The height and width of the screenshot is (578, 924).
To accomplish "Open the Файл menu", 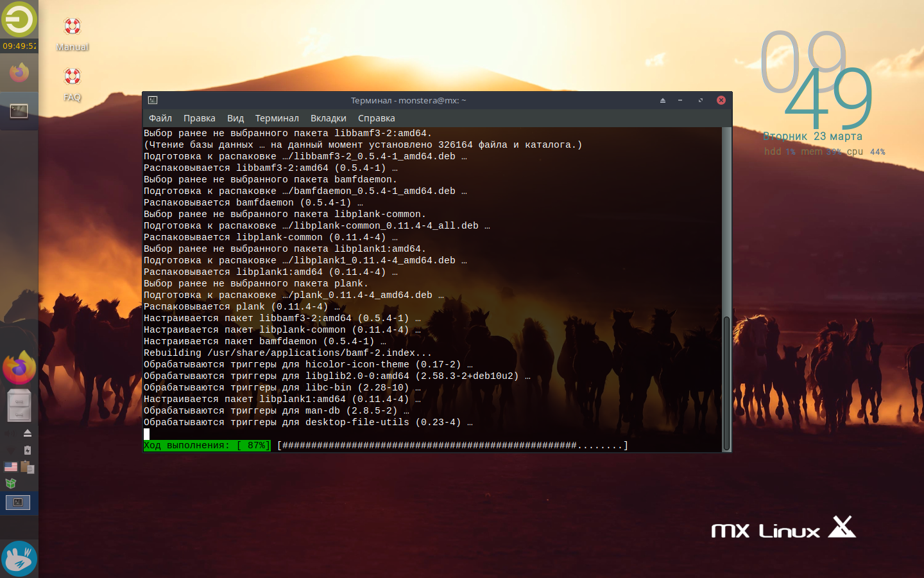I will [x=160, y=118].
